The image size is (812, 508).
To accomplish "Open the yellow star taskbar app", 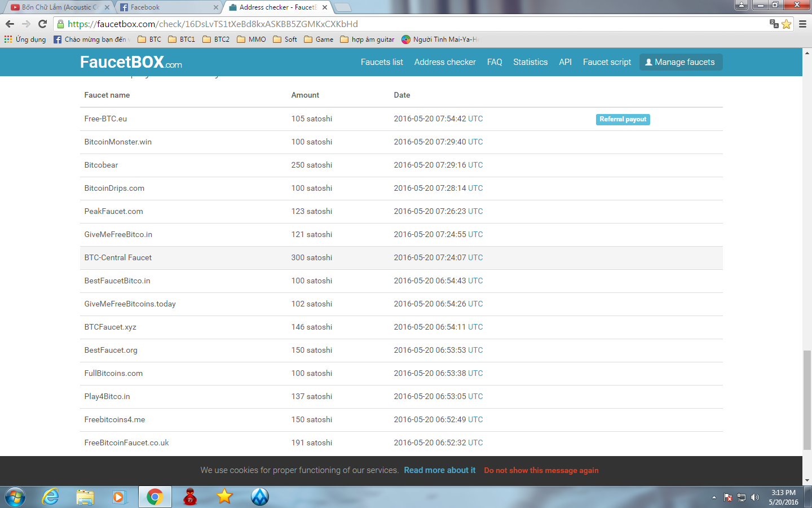I will coord(224,497).
